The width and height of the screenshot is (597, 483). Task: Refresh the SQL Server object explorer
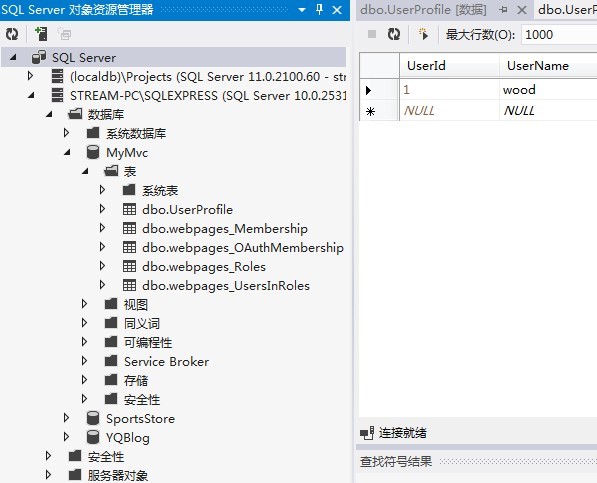click(x=12, y=34)
